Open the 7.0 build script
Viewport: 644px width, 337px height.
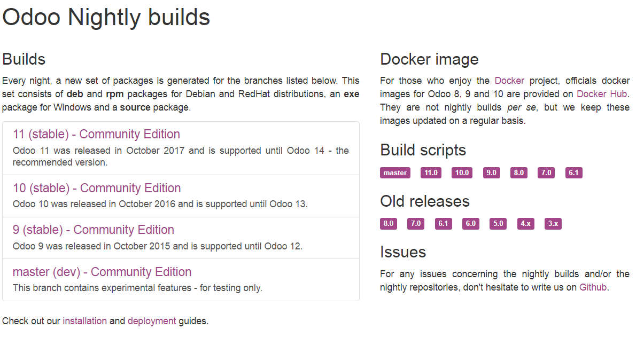coord(546,173)
